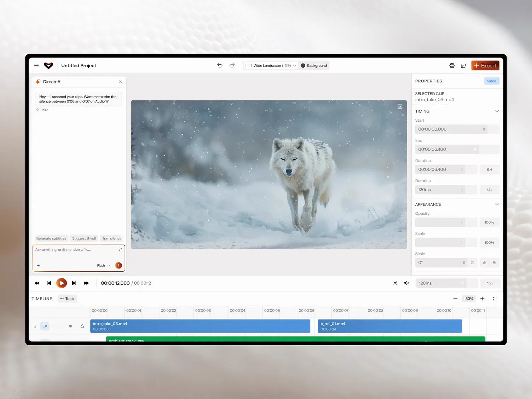
Task: Click Trim silence suggestion
Action: pos(112,238)
